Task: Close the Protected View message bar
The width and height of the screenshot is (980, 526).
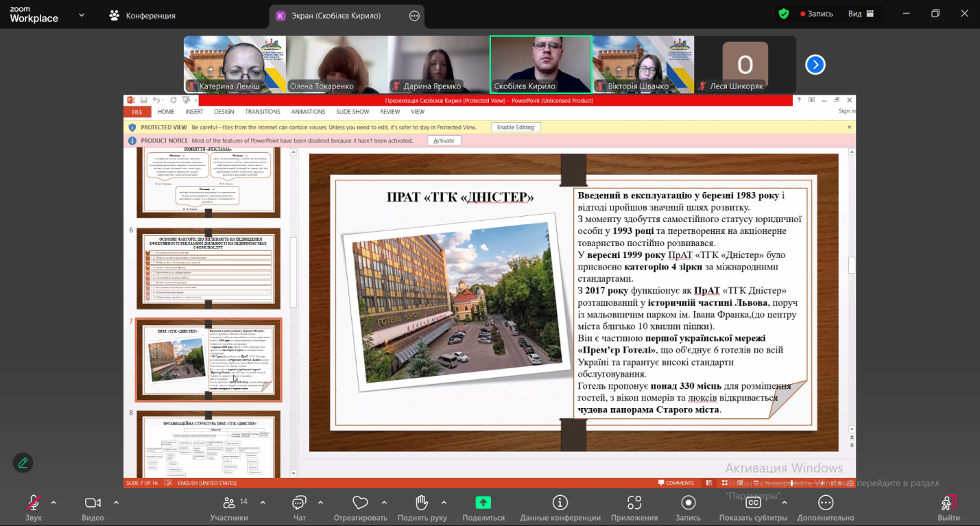Action: coord(850,127)
